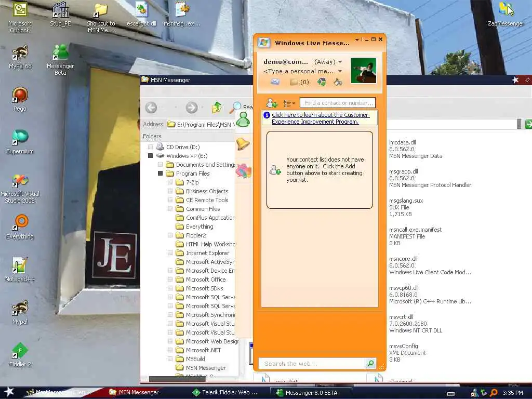Switch to the contacts tab in Messenger sidebar
The image size is (532, 399).
(x=243, y=119)
